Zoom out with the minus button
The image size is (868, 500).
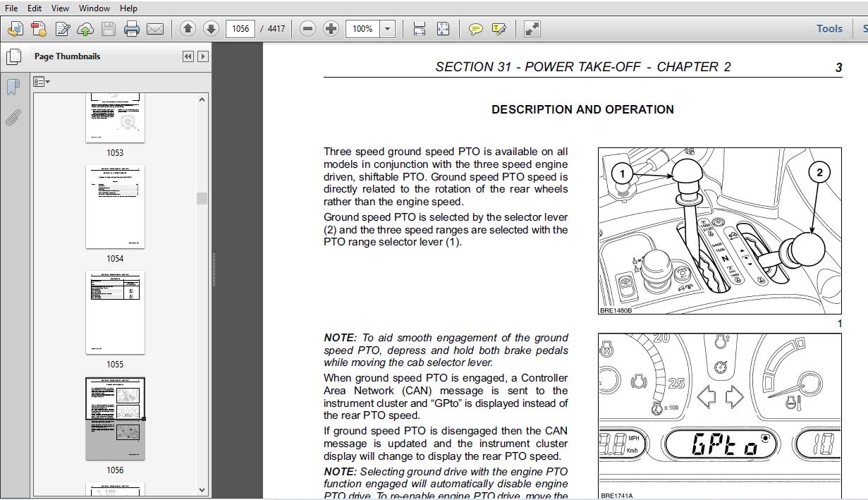pyautogui.click(x=307, y=29)
